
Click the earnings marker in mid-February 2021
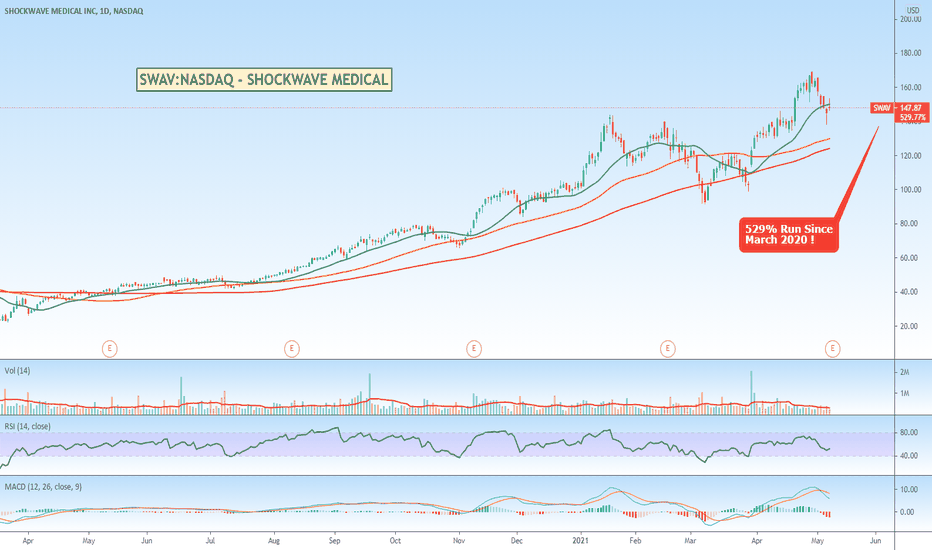(x=667, y=348)
